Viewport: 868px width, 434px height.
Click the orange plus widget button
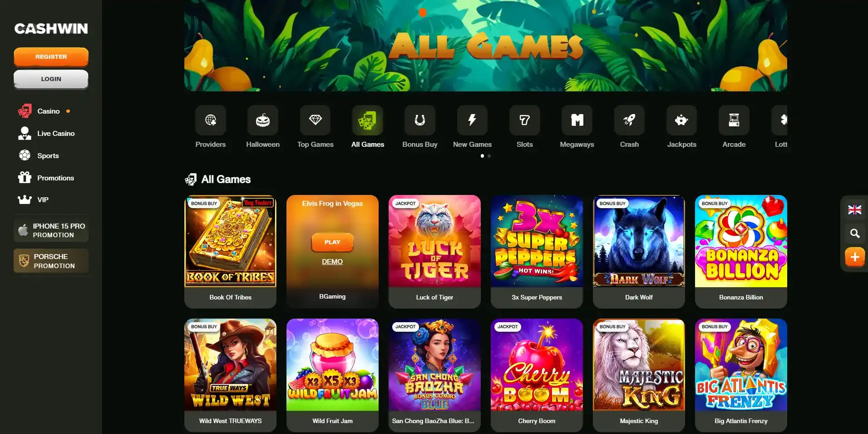point(855,257)
